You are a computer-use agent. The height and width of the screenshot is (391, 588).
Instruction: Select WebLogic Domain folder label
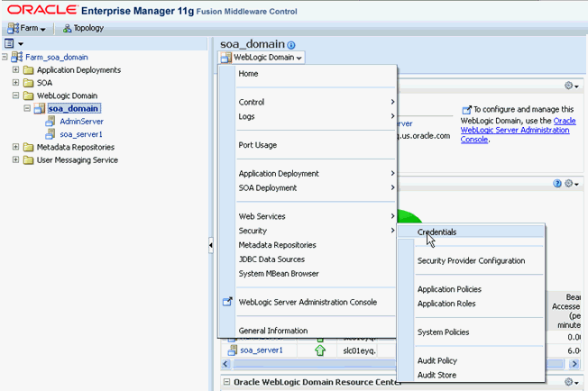tap(67, 95)
